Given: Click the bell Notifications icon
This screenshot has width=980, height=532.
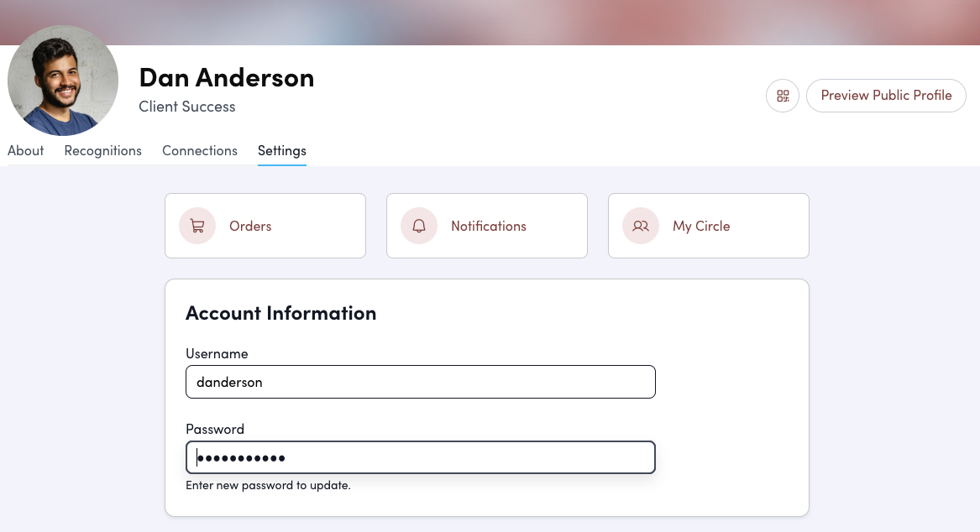Looking at the screenshot, I should (419, 226).
